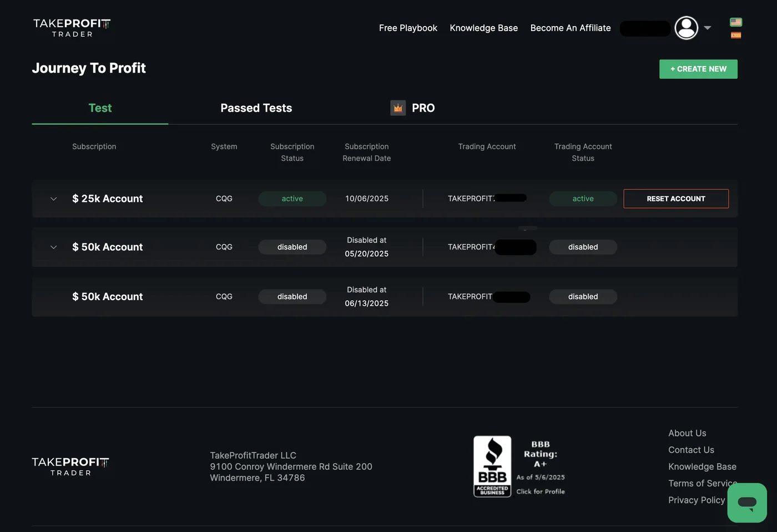Switch language with the US flag icon

(736, 22)
